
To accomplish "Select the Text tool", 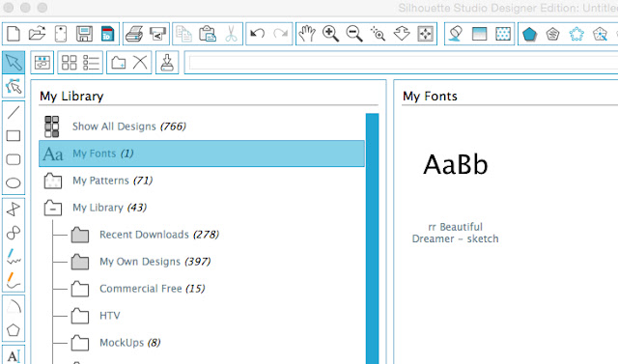I will tap(14, 356).
